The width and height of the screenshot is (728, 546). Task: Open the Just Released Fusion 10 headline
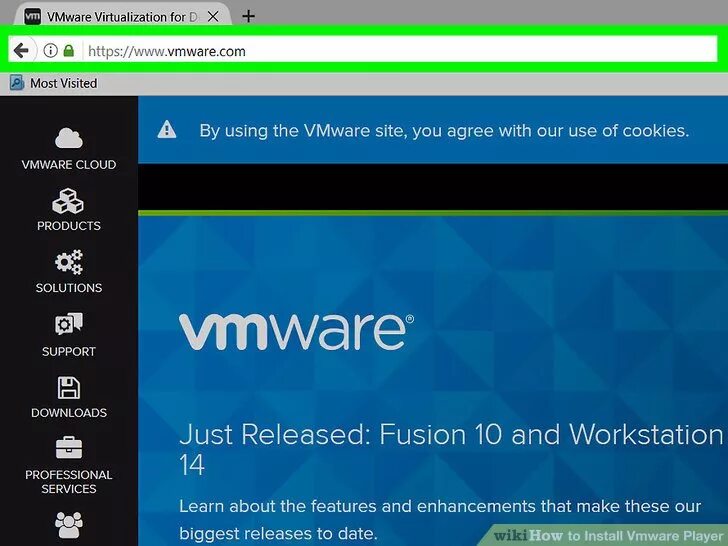pyautogui.click(x=451, y=449)
